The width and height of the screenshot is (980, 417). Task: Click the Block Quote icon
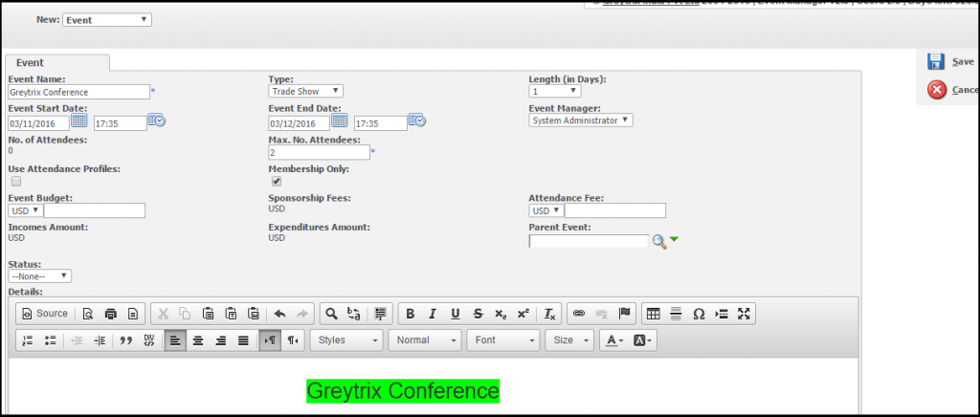pyautogui.click(x=125, y=340)
